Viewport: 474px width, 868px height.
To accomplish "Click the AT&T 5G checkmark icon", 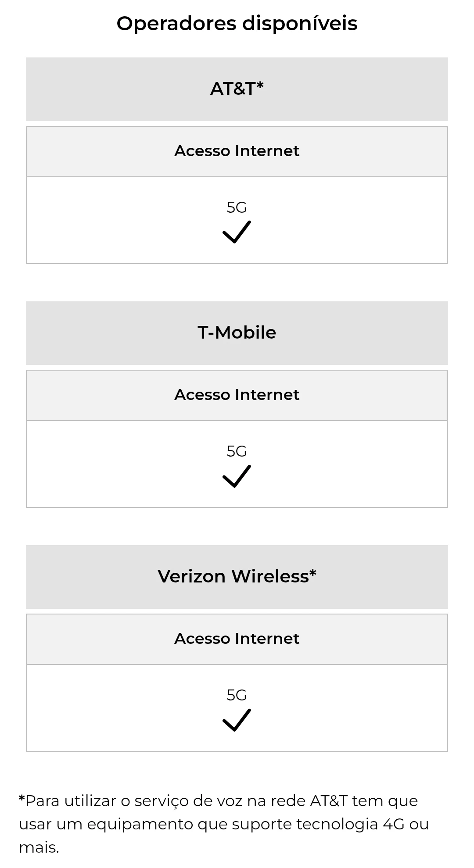I will coord(237,232).
